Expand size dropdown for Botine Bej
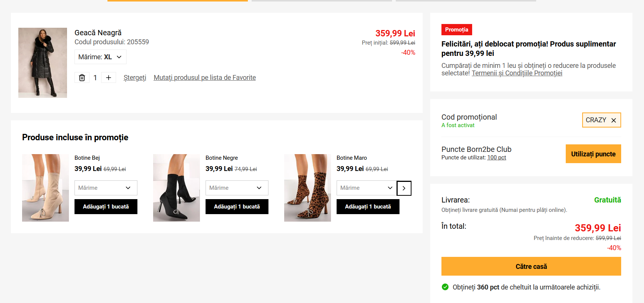 coord(106,188)
